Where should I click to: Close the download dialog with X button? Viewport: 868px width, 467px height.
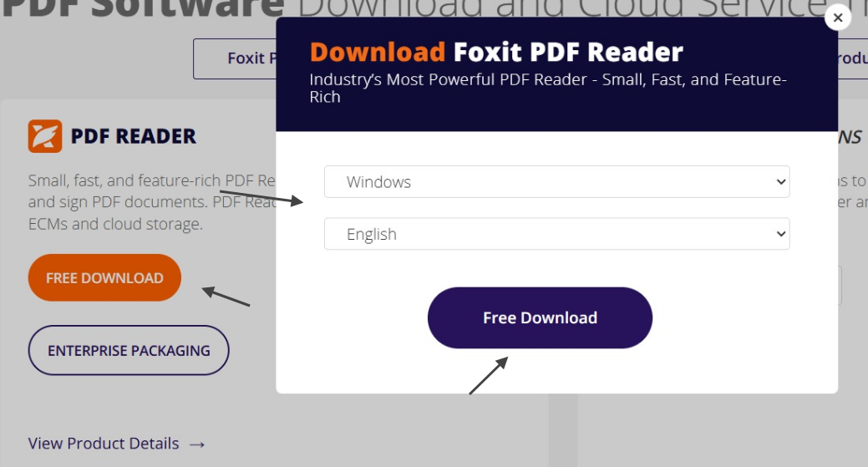[838, 18]
